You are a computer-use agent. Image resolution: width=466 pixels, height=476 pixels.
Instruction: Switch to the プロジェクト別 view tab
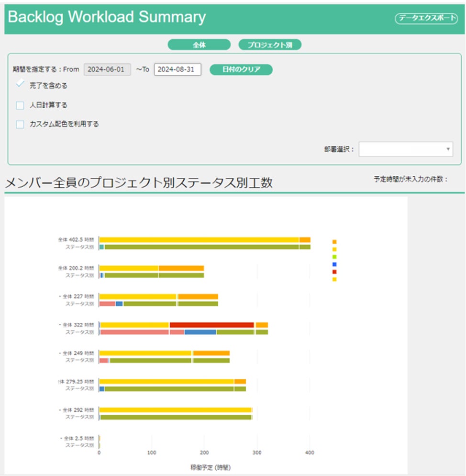pyautogui.click(x=270, y=45)
